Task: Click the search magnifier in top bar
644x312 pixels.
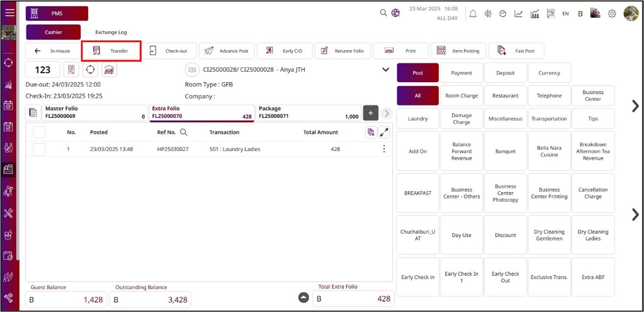Action: pyautogui.click(x=383, y=13)
